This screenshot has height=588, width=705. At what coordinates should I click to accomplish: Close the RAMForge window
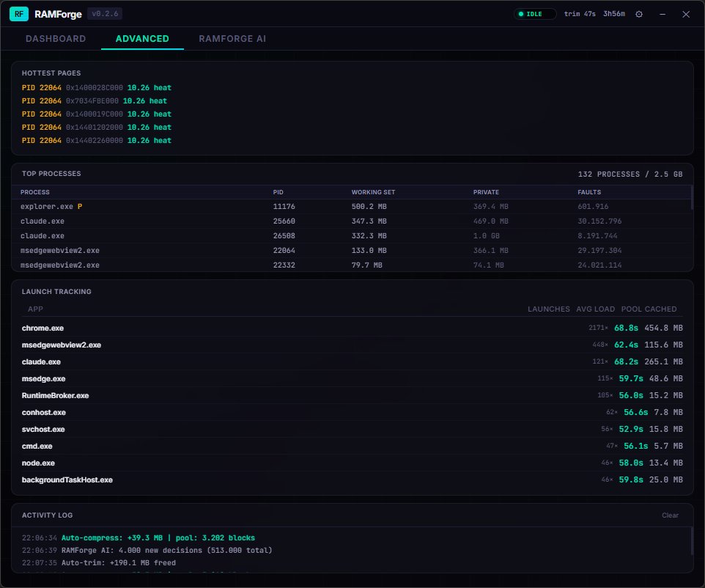[686, 14]
